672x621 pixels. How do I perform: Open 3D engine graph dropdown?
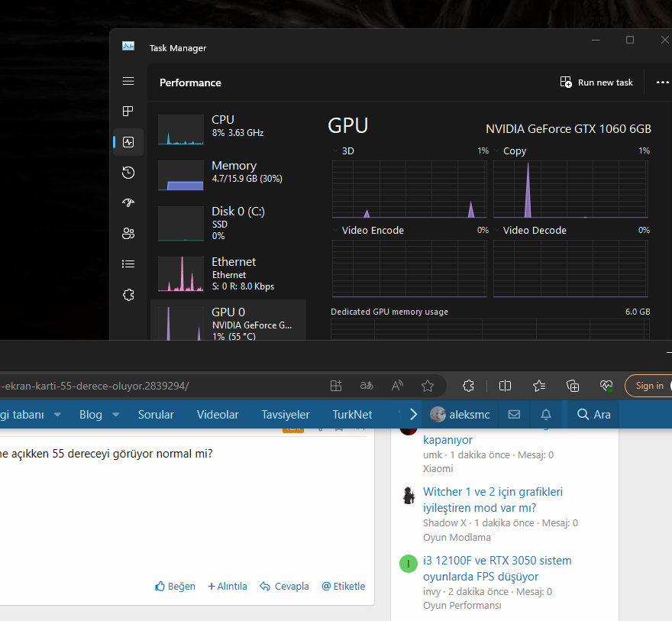click(x=335, y=150)
